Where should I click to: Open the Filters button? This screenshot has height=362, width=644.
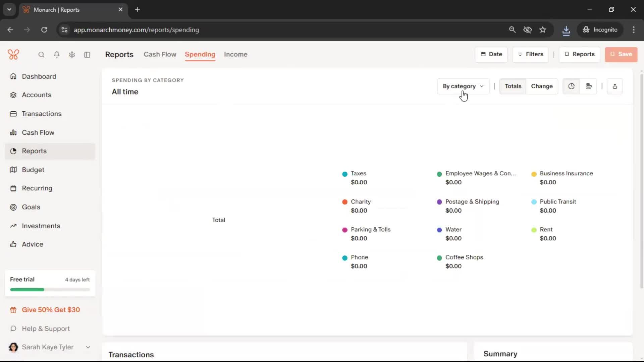[530, 54]
